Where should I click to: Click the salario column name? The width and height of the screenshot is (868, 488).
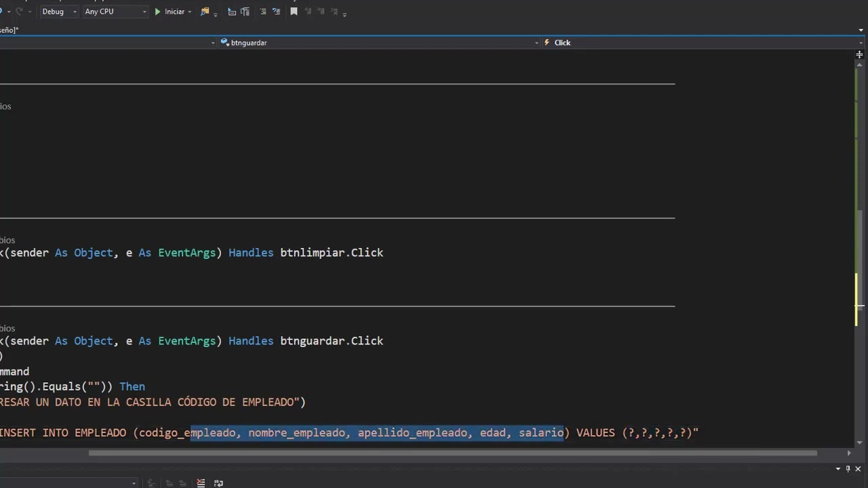[541, 432]
